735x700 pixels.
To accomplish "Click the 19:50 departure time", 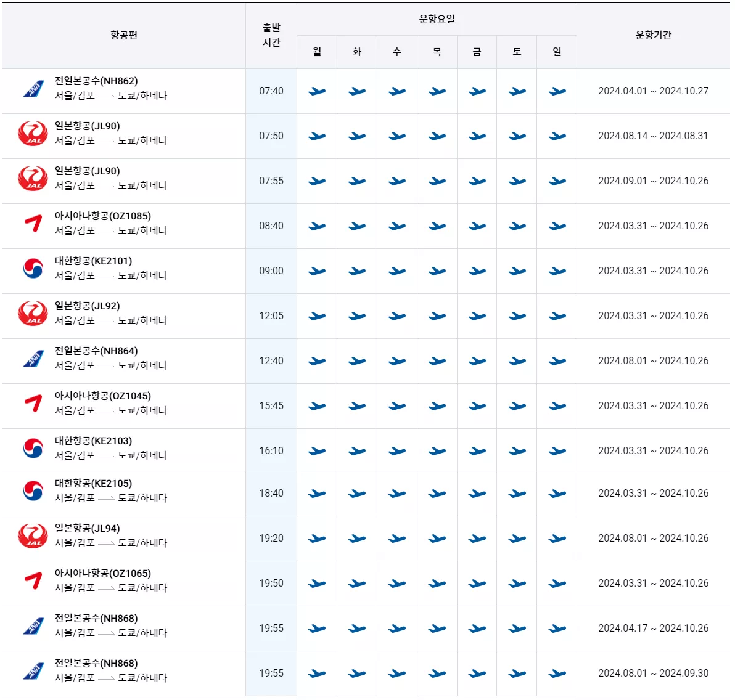I will point(271,584).
